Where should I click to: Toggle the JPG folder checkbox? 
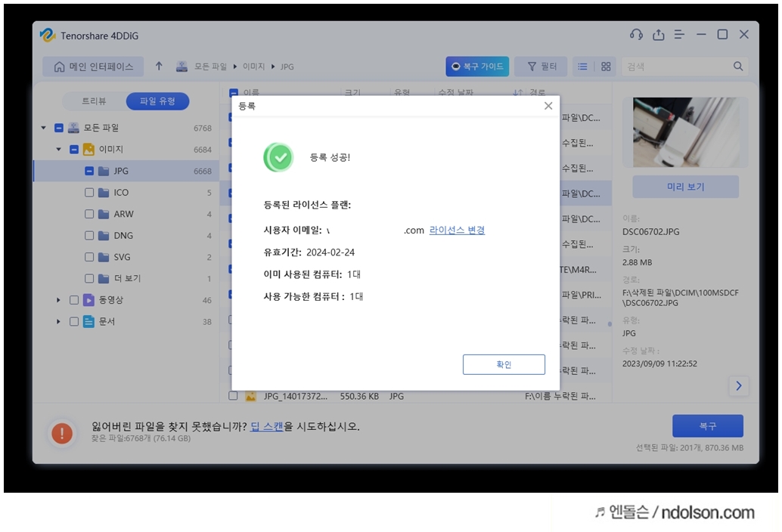[89, 171]
